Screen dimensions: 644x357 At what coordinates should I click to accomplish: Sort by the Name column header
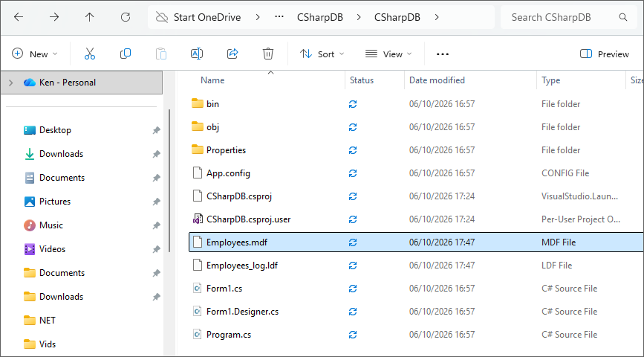pyautogui.click(x=212, y=80)
